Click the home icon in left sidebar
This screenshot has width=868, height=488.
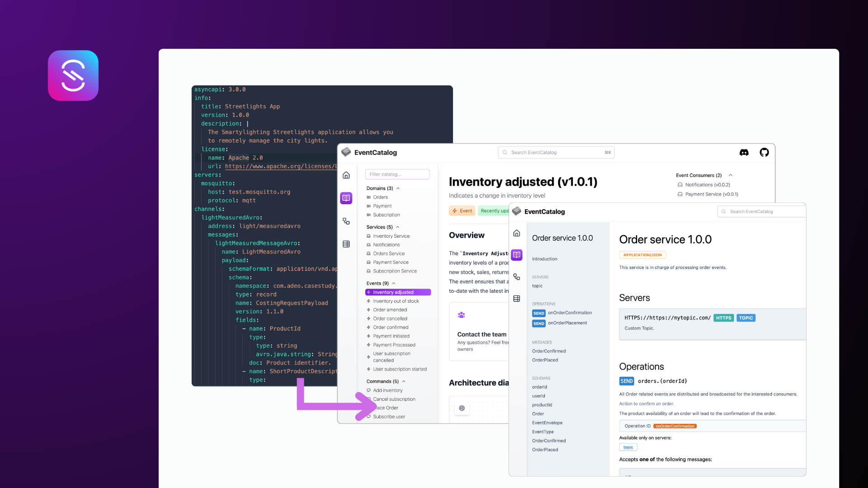point(346,175)
